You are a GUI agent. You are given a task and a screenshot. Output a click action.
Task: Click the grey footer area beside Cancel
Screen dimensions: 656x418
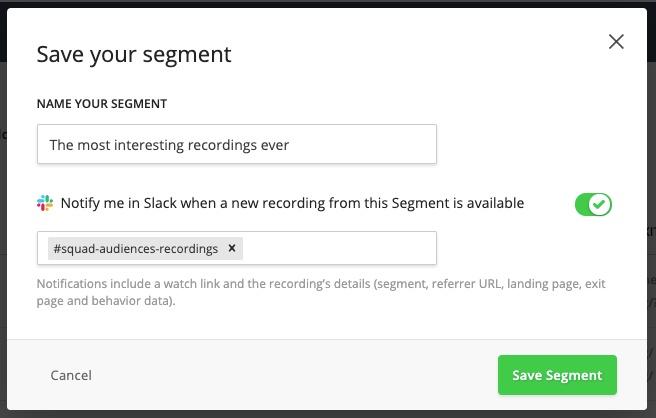click(x=293, y=375)
